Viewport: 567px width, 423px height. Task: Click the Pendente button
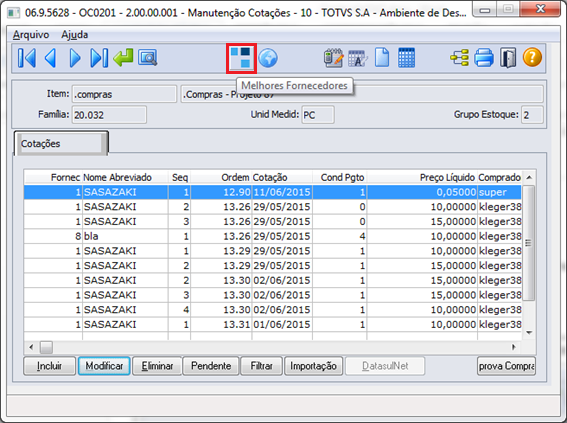point(211,366)
